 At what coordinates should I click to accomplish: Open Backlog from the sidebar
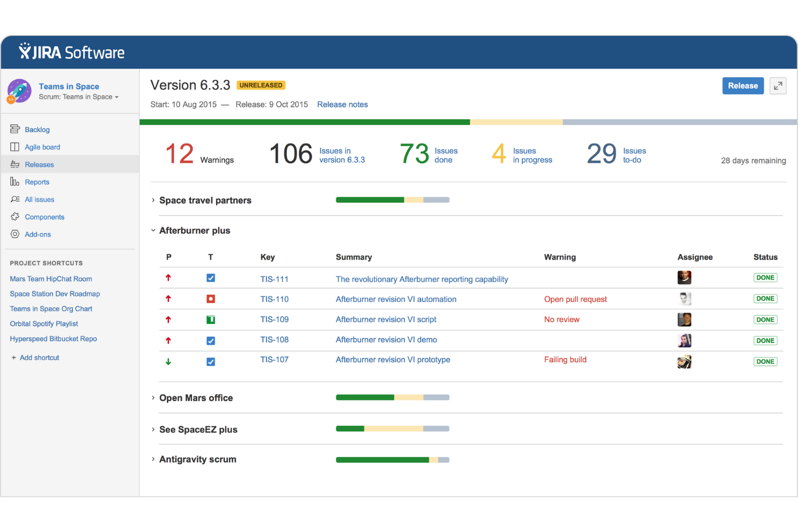point(37,129)
